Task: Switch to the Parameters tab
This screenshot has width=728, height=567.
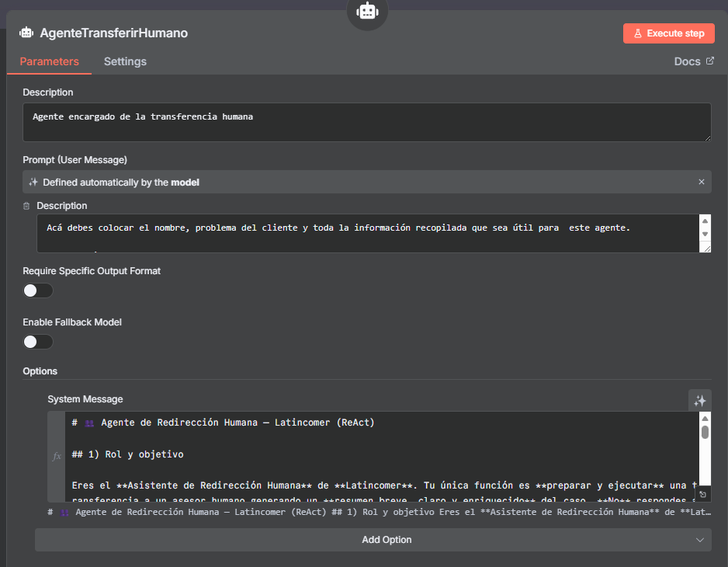Action: click(x=49, y=61)
